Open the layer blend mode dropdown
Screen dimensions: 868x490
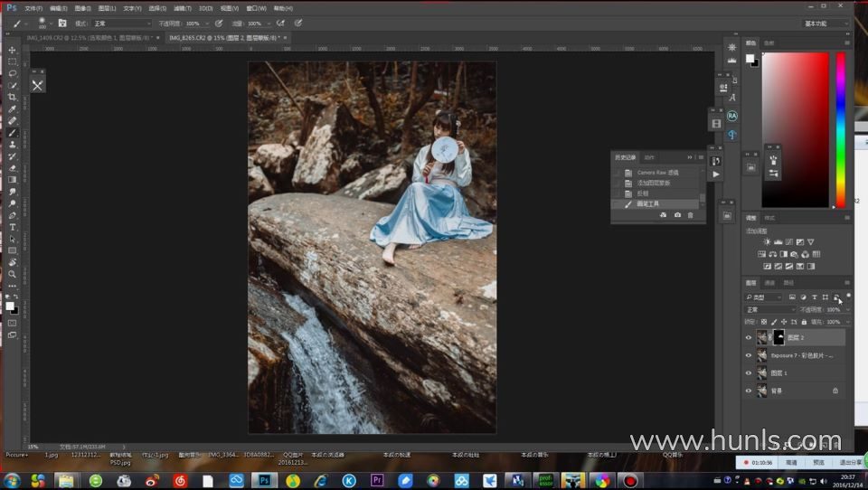[769, 309]
